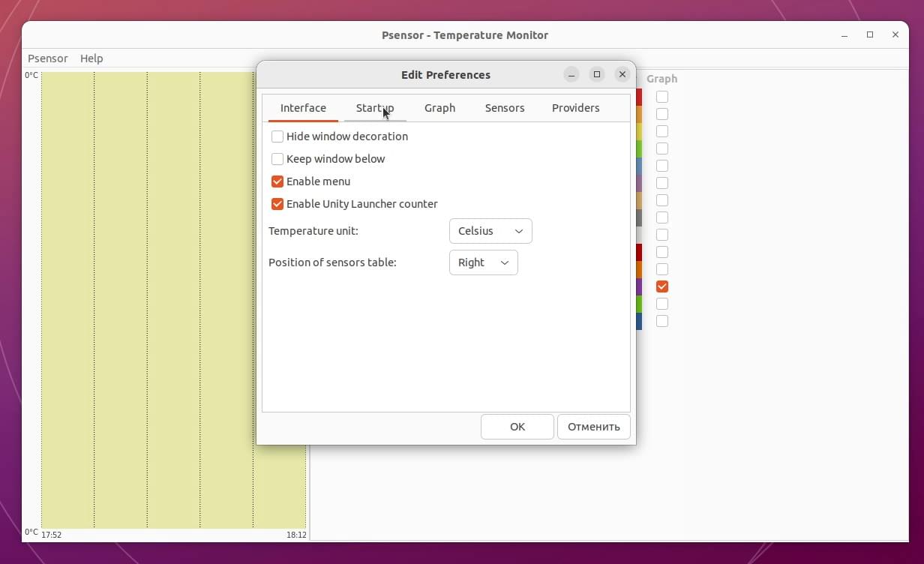The width and height of the screenshot is (924, 564).
Task: Open the Temperature unit Celsius dropdown
Action: coord(490,231)
